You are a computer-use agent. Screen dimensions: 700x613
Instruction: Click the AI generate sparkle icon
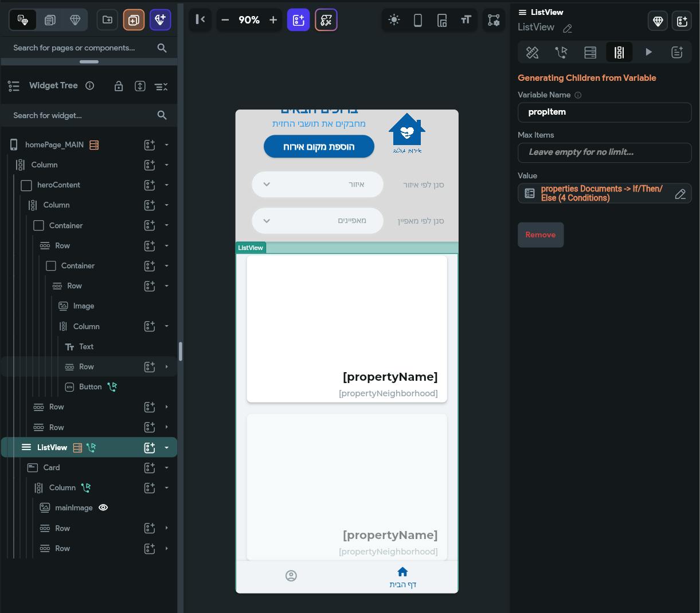click(x=160, y=20)
